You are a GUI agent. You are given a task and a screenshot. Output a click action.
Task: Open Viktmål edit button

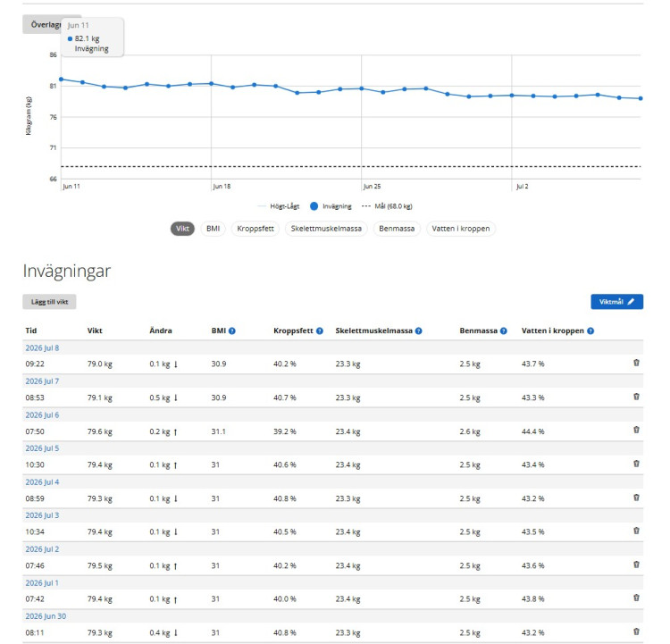click(616, 302)
